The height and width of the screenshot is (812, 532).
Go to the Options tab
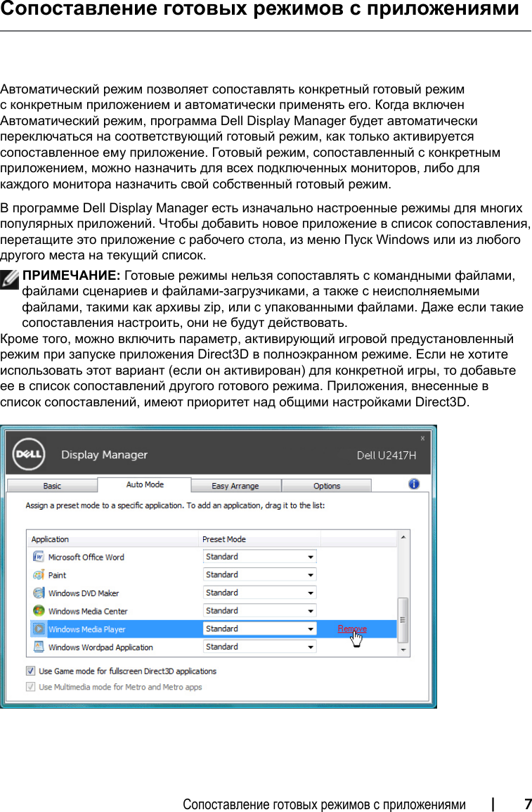pos(327,486)
